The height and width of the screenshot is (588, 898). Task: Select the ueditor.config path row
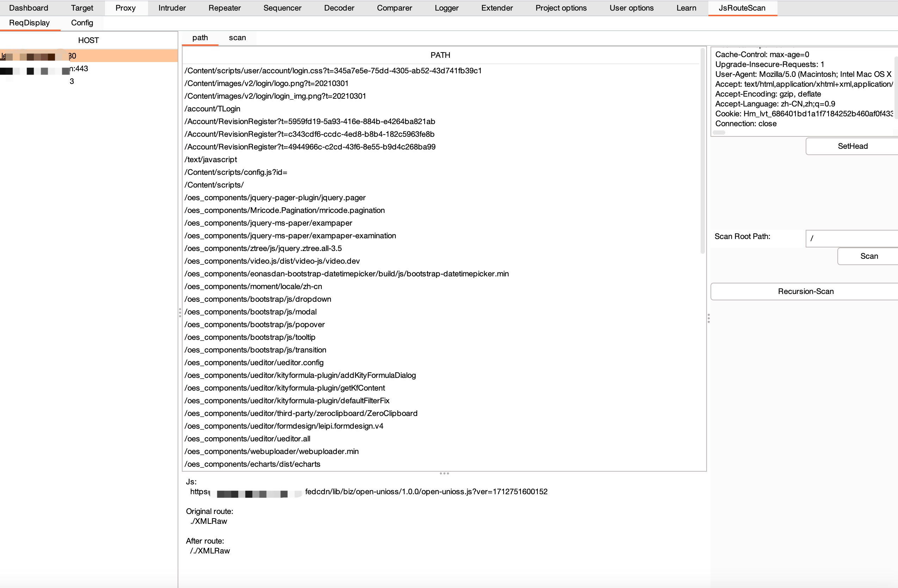[x=254, y=363]
